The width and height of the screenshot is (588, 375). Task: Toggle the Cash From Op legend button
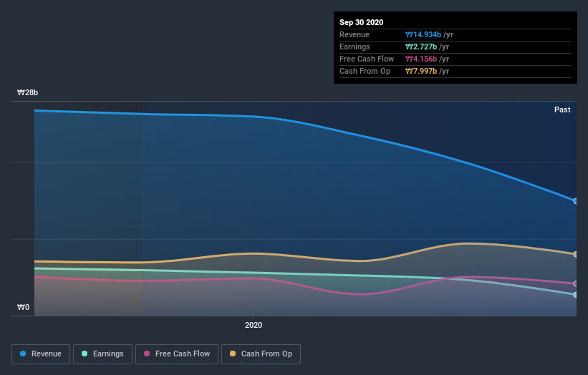261,354
